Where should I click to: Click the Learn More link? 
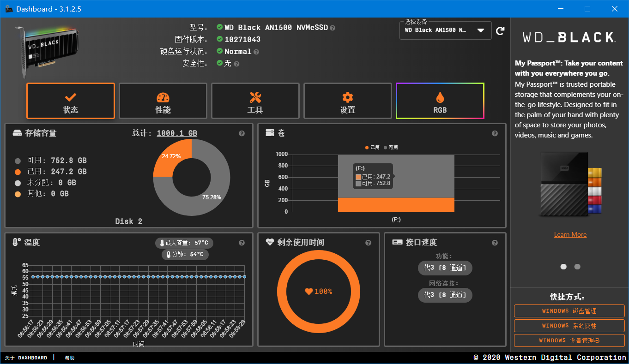[x=570, y=234]
